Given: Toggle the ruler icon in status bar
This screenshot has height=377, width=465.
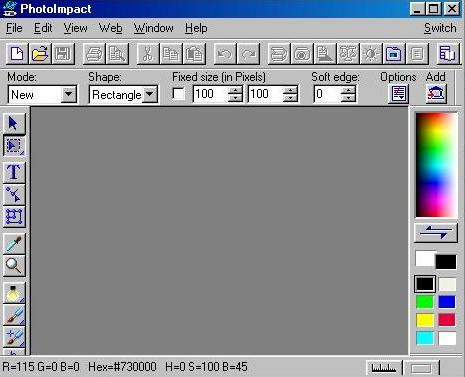Looking at the screenshot, I should pos(384,368).
